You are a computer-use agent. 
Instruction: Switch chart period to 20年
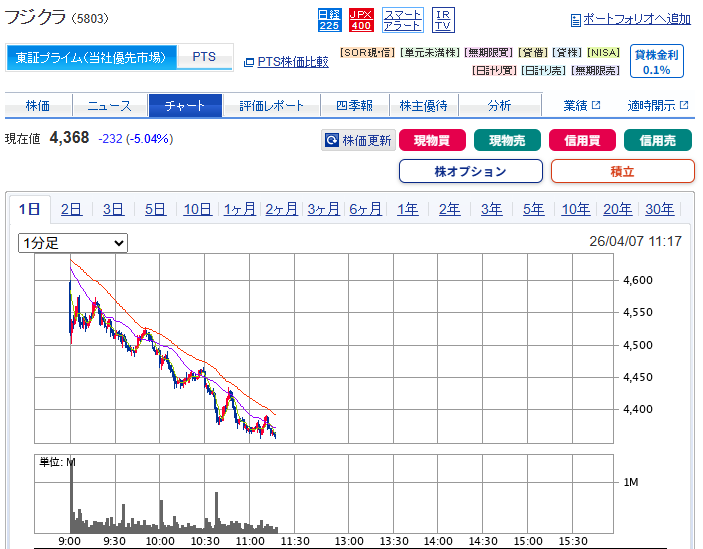click(x=618, y=209)
